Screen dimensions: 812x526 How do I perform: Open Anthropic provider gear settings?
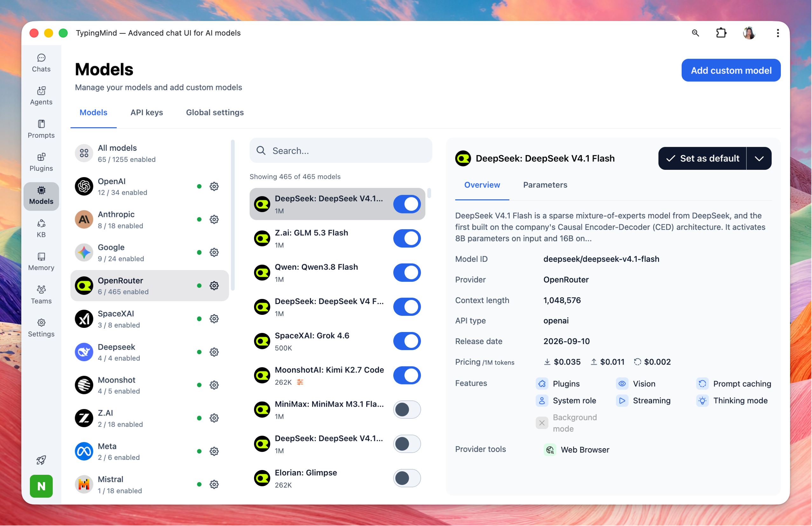point(214,219)
